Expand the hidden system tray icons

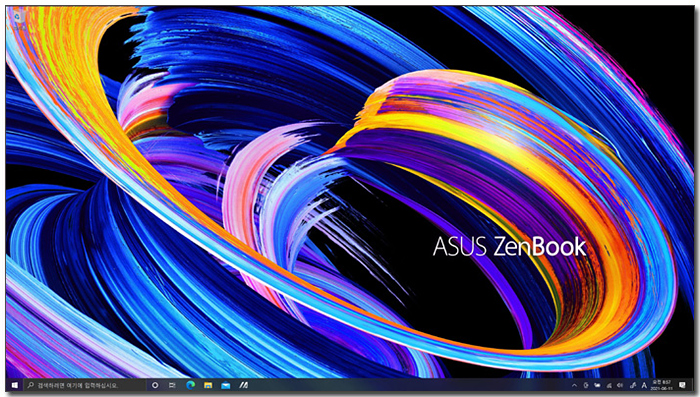[x=575, y=385]
